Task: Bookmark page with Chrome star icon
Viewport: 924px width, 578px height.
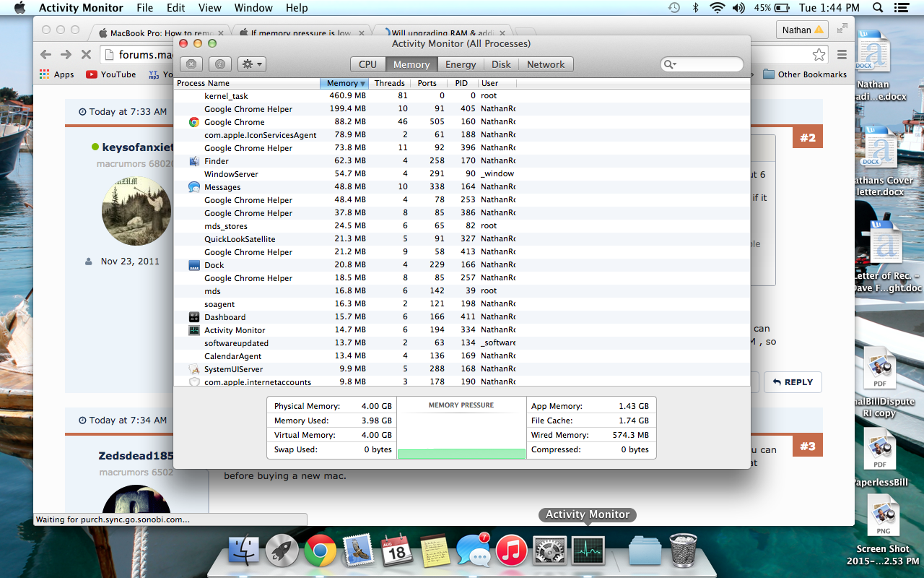Action: 819,54
